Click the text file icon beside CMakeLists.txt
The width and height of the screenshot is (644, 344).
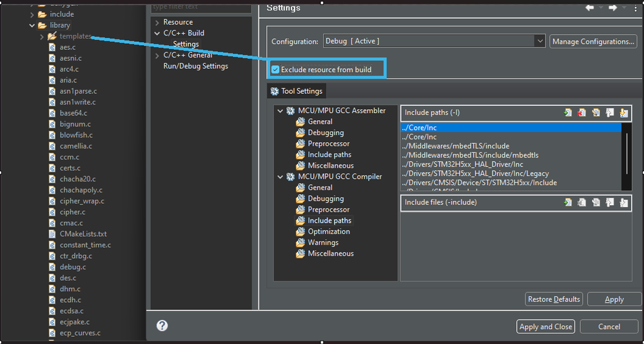click(52, 234)
